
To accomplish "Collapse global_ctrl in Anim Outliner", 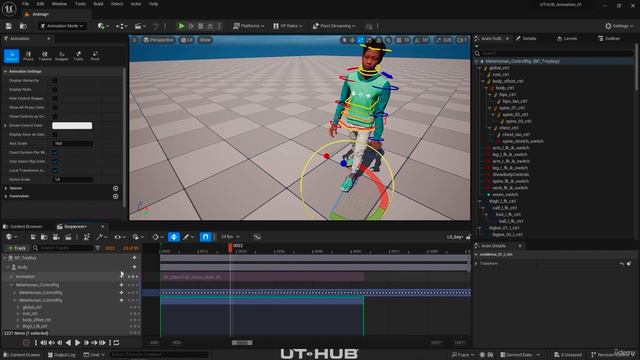I will tap(480, 68).
